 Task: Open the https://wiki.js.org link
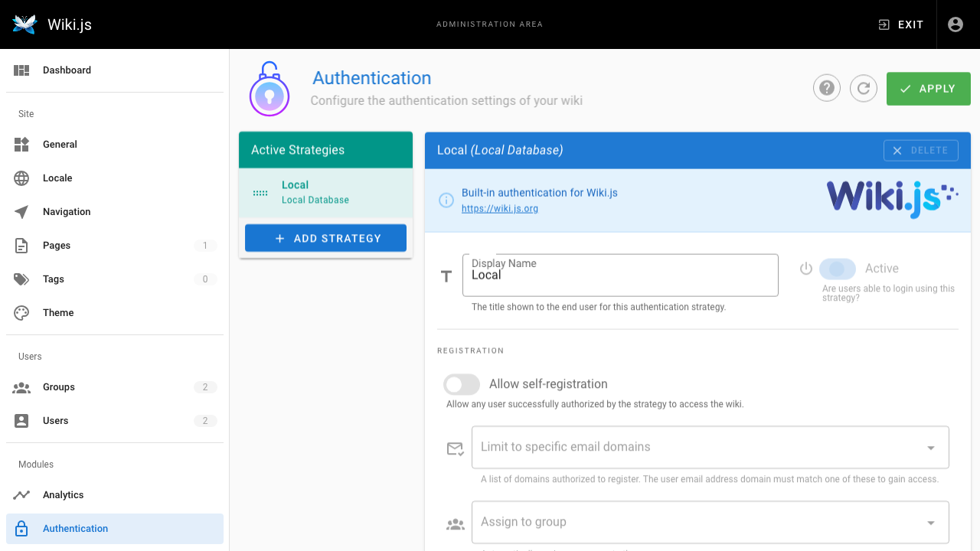tap(500, 208)
